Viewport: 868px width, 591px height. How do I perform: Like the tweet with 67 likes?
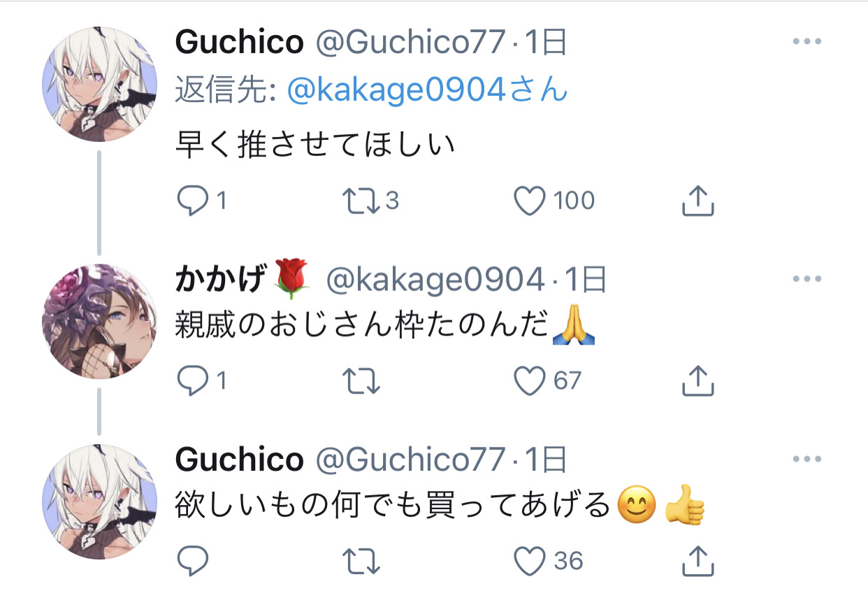point(530,381)
